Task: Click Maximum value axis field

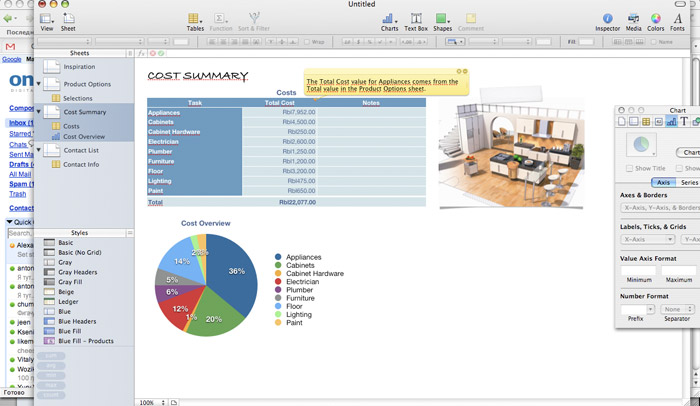Action: coord(679,270)
